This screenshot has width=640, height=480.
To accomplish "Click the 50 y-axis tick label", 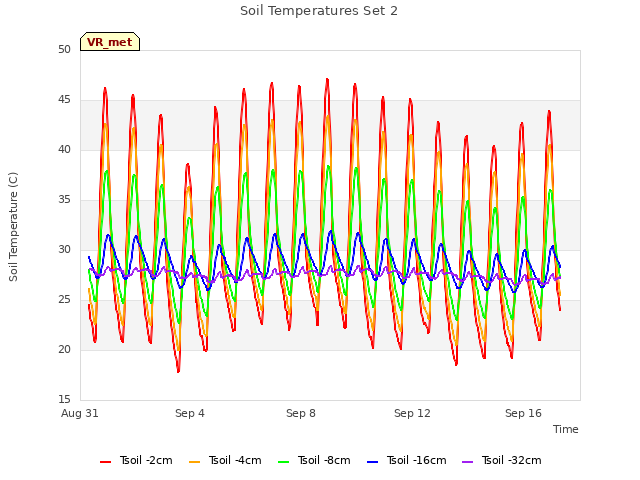I will pos(64,49).
